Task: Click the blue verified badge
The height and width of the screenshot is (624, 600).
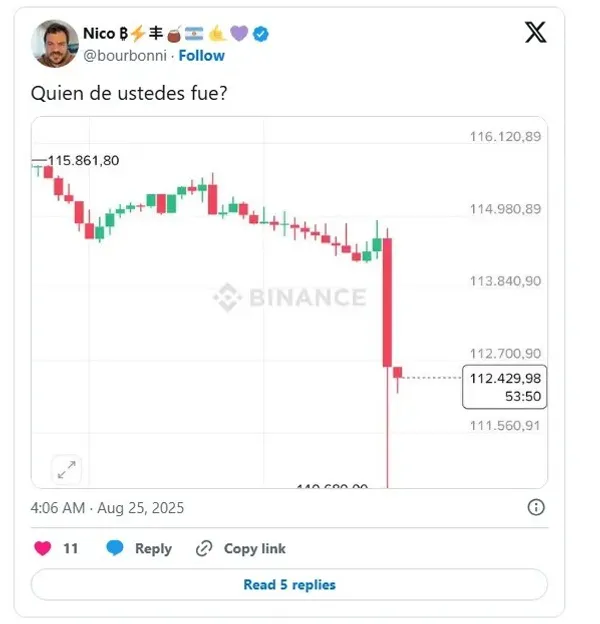Action: coord(261,34)
